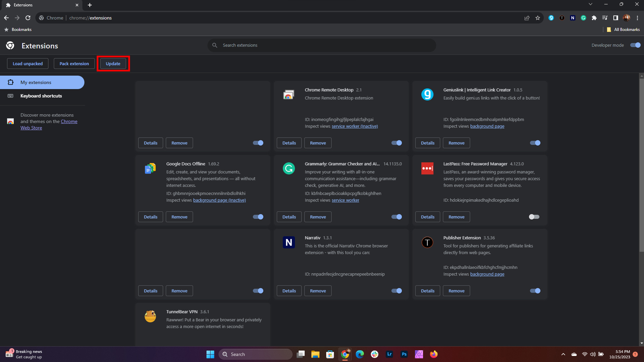Click the Load unpacked button
This screenshot has width=644, height=362.
[28, 64]
